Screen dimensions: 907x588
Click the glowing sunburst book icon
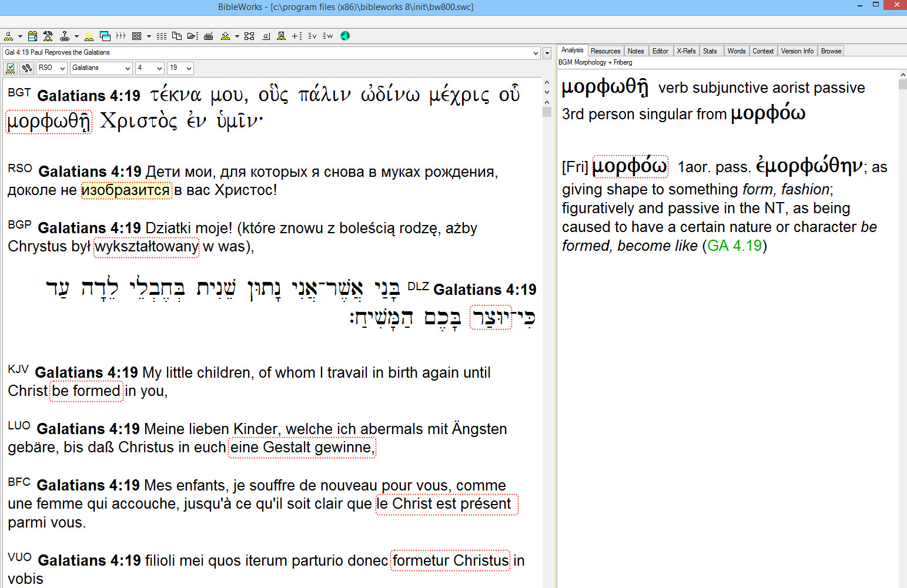(89, 36)
